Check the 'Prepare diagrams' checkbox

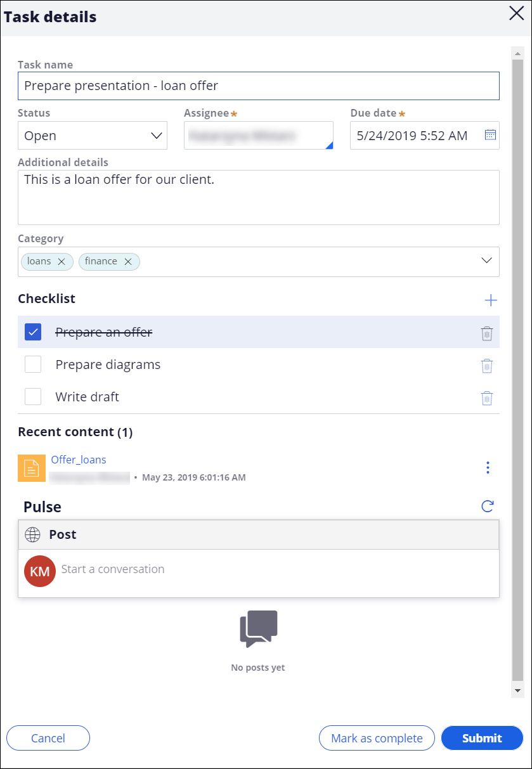coord(33,365)
